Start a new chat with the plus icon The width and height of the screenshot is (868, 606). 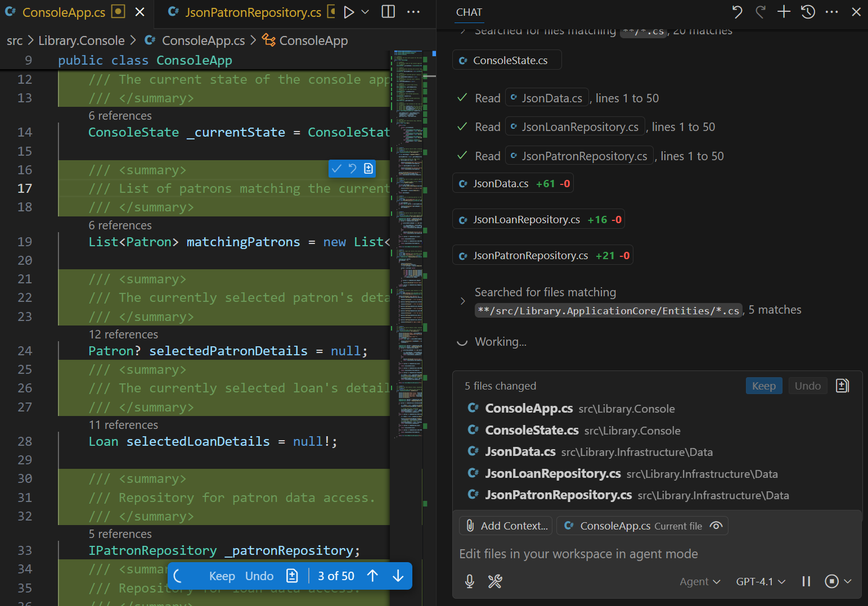pyautogui.click(x=784, y=12)
